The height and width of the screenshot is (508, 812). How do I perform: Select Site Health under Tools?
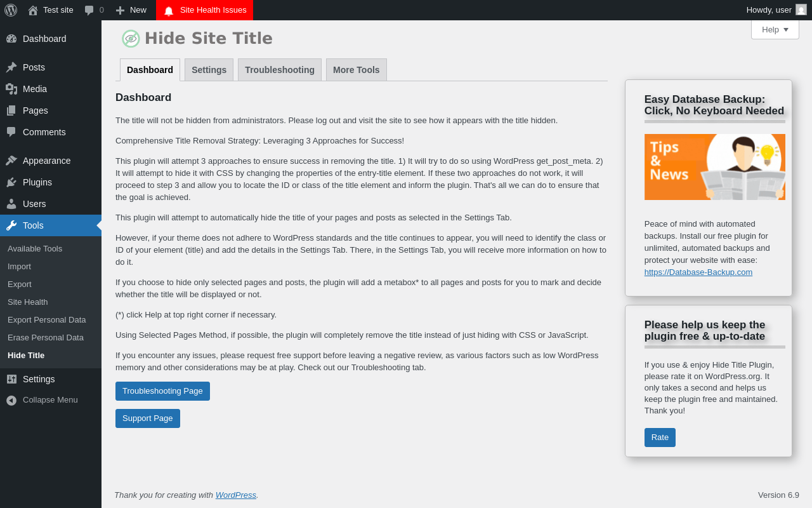pyautogui.click(x=28, y=302)
